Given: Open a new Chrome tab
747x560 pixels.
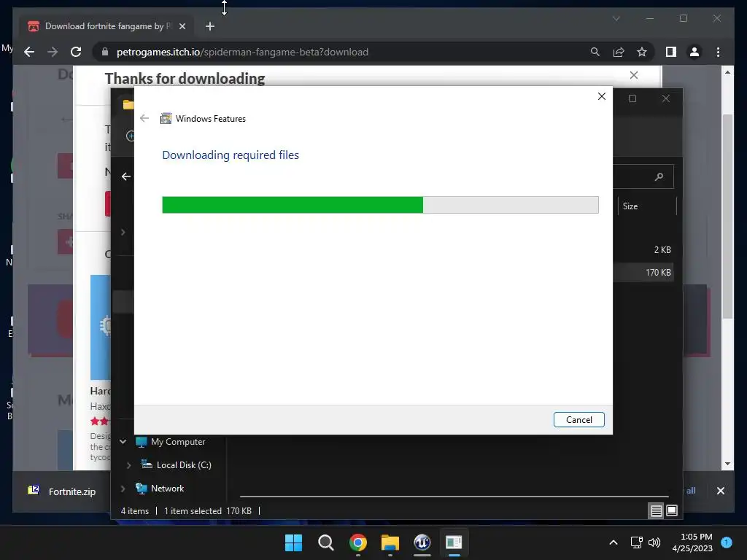Looking at the screenshot, I should pos(210,26).
